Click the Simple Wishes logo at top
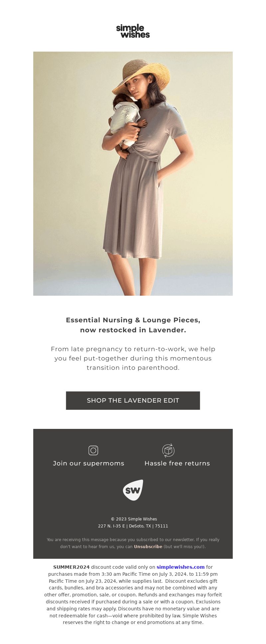Viewport: 266px width, 644px height. [x=133, y=31]
